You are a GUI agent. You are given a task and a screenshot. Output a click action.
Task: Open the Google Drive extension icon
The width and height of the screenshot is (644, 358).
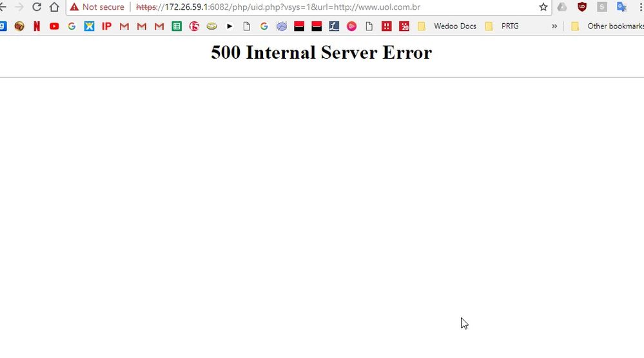pos(562,7)
